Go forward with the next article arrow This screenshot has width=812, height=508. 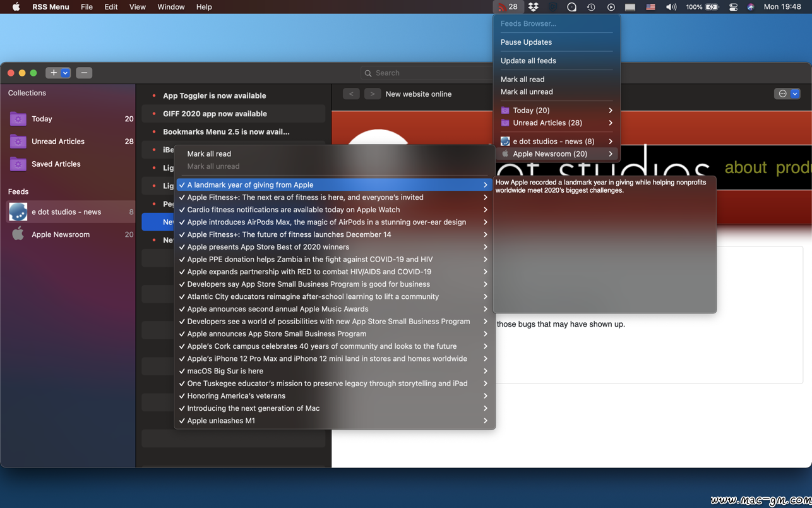[373, 94]
